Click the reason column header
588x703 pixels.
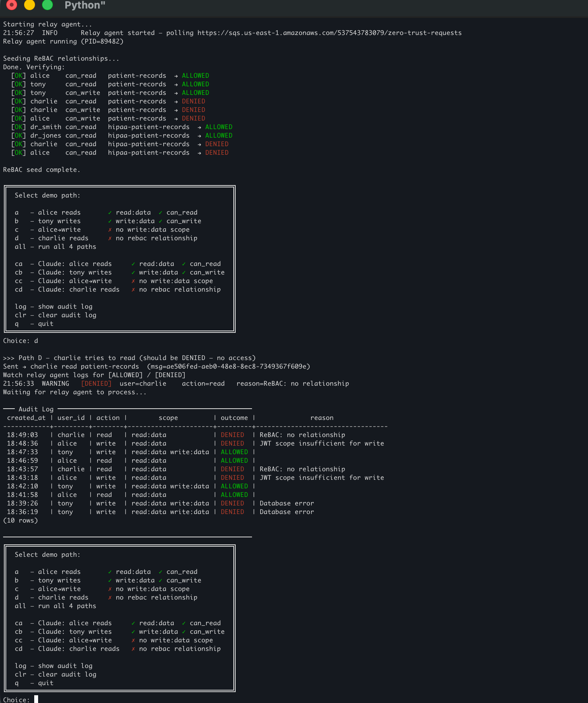(x=322, y=418)
